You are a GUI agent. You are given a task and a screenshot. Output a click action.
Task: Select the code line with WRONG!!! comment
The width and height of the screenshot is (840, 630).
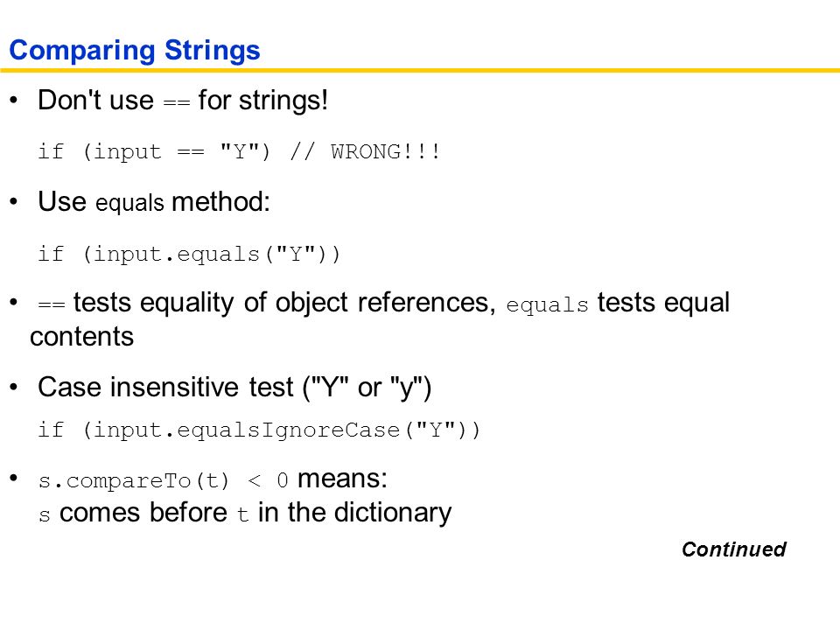pyautogui.click(x=239, y=151)
